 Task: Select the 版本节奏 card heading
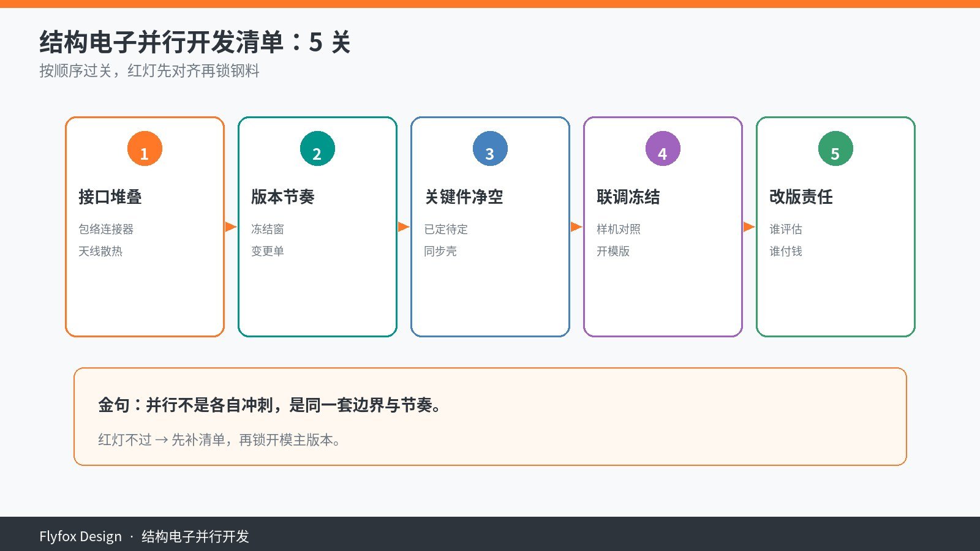pos(283,197)
